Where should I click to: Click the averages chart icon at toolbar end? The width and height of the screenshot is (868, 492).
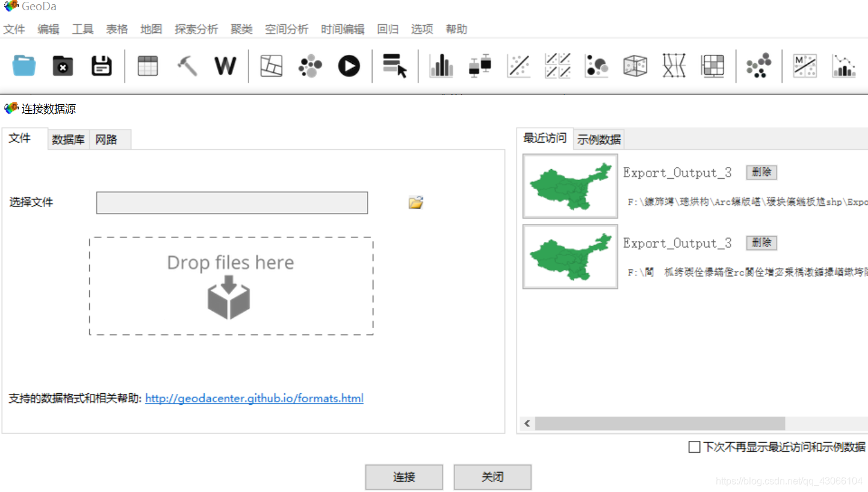click(844, 66)
